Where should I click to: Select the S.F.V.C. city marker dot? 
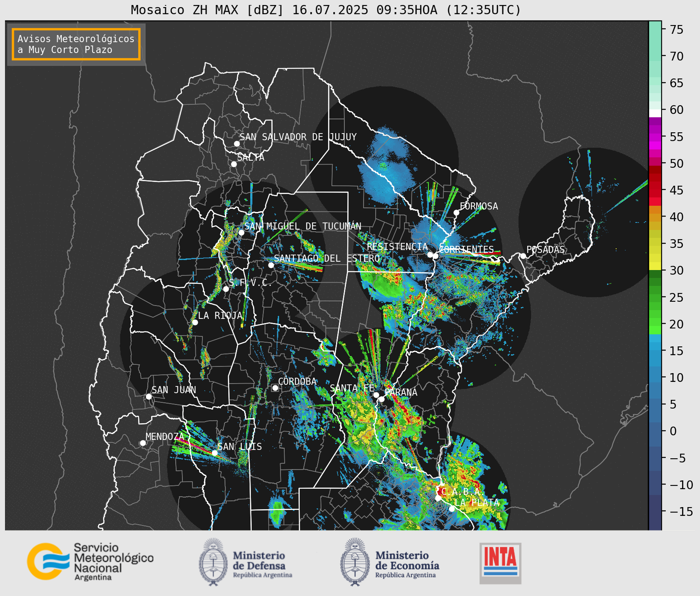[226, 289]
